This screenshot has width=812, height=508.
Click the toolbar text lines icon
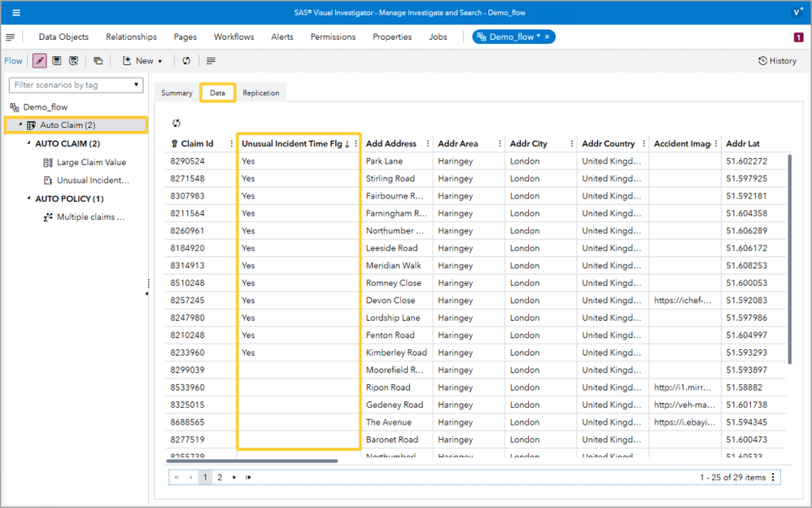(211, 60)
